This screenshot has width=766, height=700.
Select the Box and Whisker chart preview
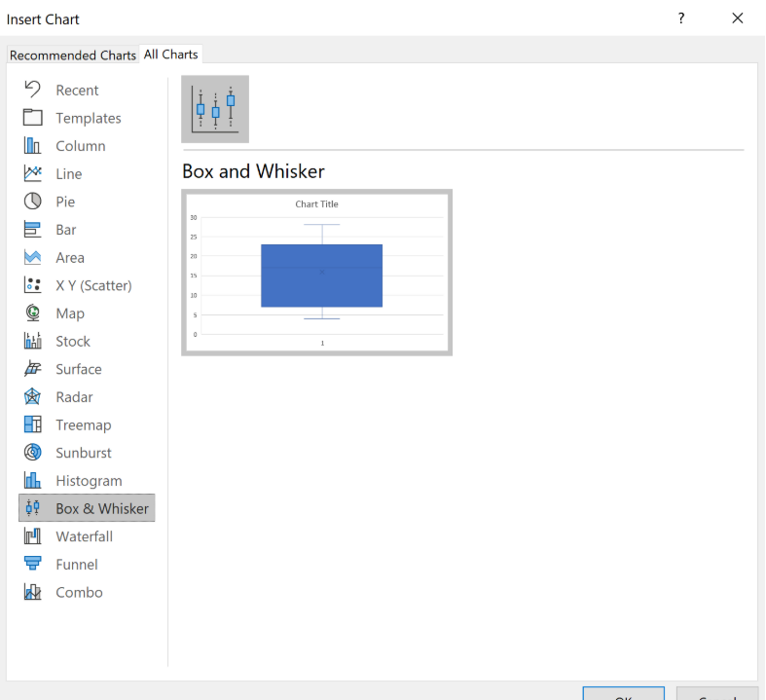316,273
